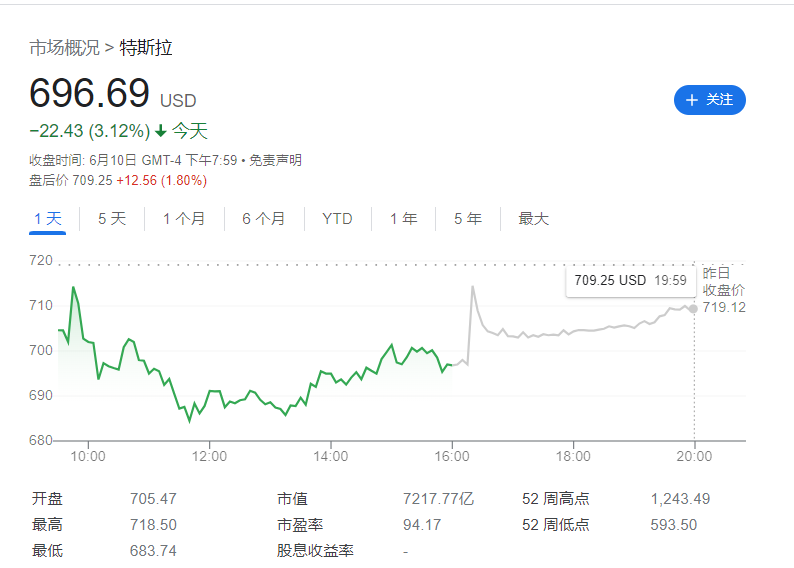Select the 5 年 tab
The height and width of the screenshot is (568, 794).
click(x=467, y=219)
